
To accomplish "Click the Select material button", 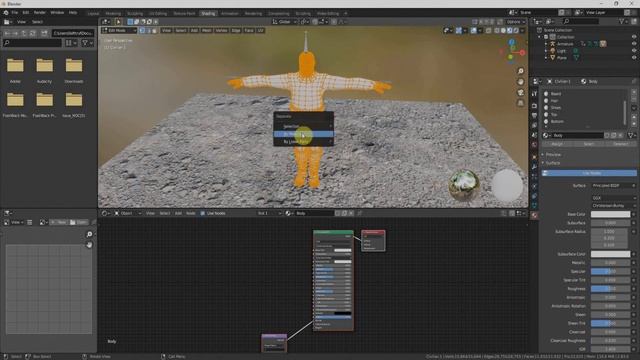I will [589, 144].
